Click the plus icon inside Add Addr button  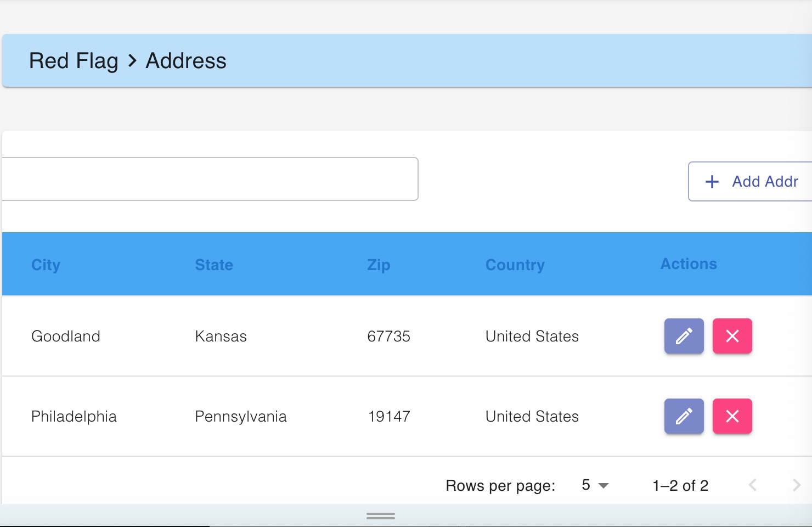coord(712,181)
